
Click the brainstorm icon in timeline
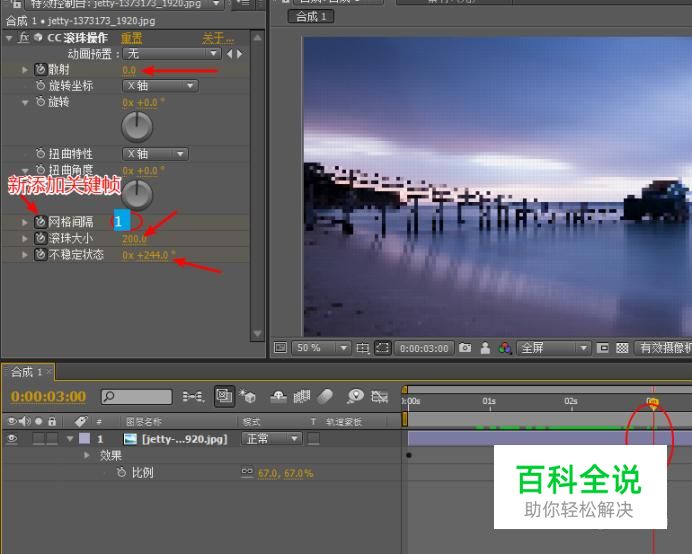[x=355, y=396]
